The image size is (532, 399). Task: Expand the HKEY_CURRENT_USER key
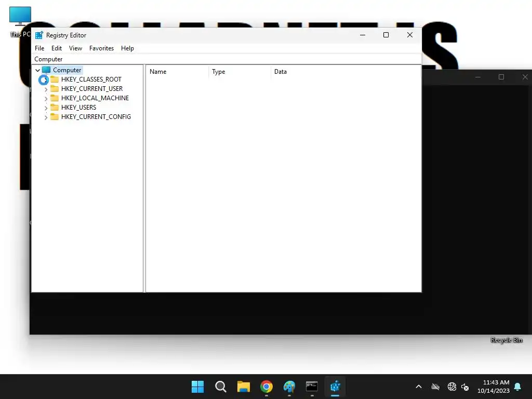point(46,89)
